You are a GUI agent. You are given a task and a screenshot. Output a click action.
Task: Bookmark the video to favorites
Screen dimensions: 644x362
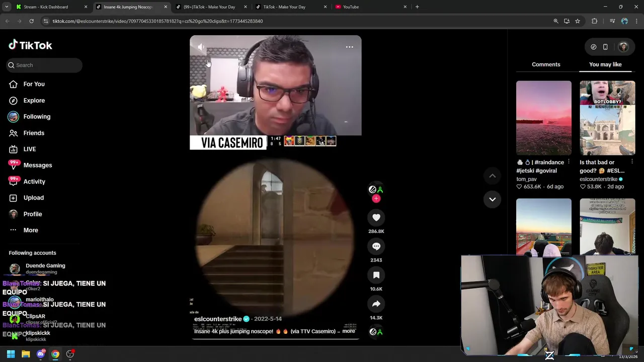click(376, 275)
